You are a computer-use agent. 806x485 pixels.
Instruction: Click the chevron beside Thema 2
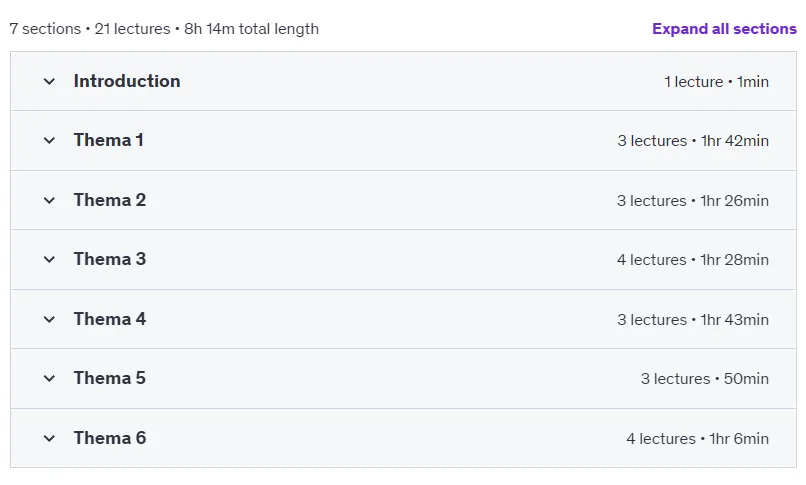pyautogui.click(x=49, y=200)
